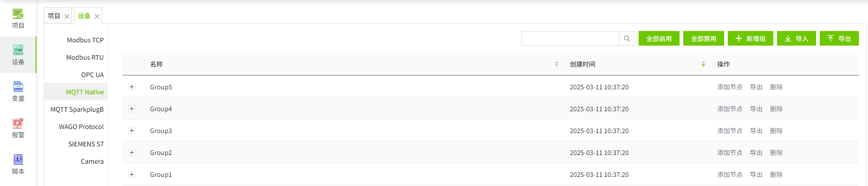
Task: Sort by 名称 column
Action: point(556,64)
